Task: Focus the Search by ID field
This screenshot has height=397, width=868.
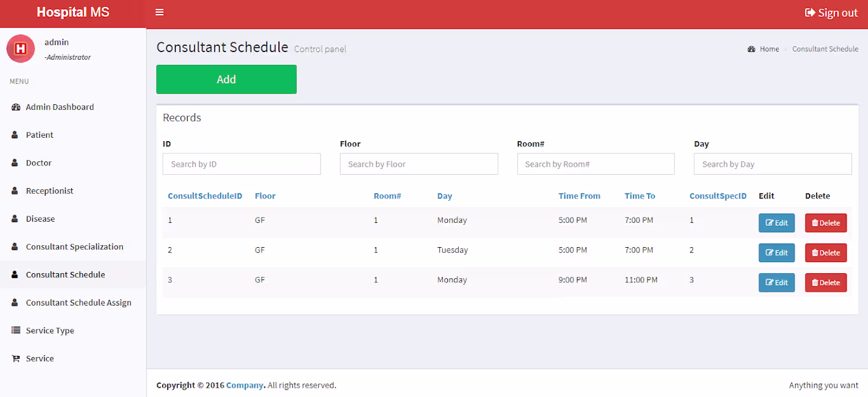Action: (241, 164)
